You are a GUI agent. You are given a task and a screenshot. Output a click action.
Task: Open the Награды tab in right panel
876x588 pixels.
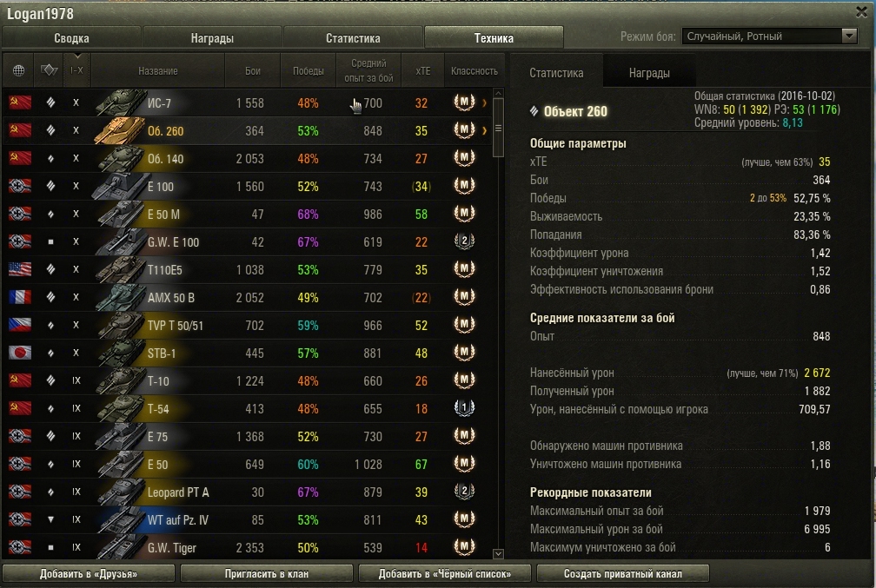coord(649,73)
